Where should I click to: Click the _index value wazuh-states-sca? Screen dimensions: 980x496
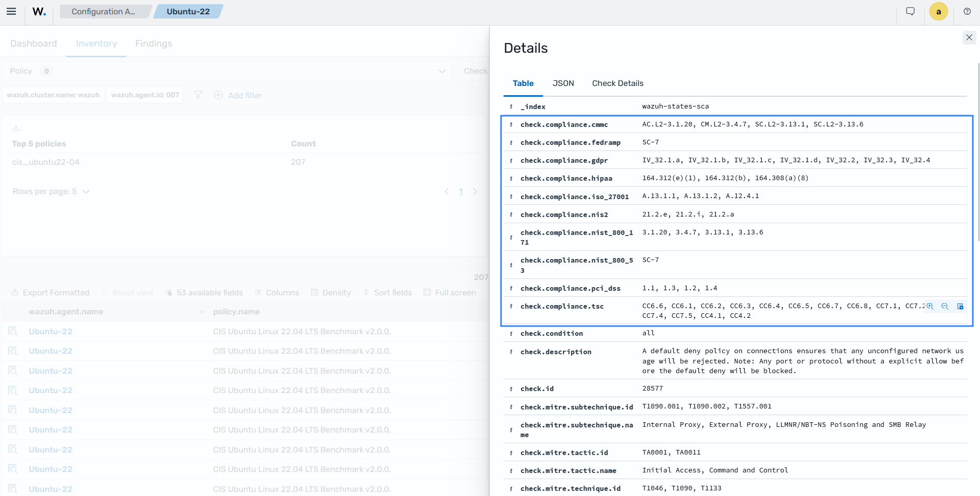pos(675,106)
